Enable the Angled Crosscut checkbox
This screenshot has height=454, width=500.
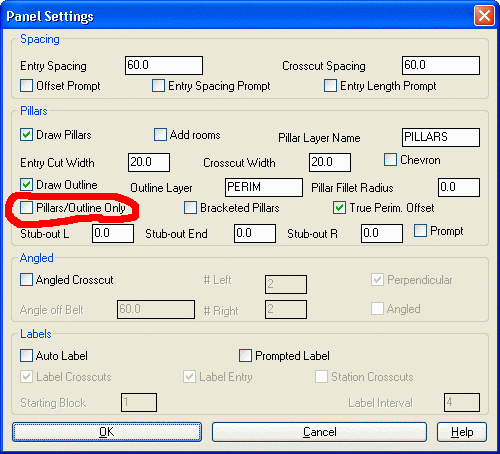coord(26,280)
